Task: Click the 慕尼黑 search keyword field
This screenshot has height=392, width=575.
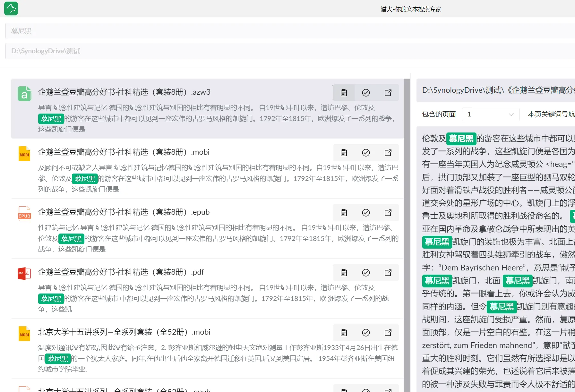Action: click(x=289, y=31)
